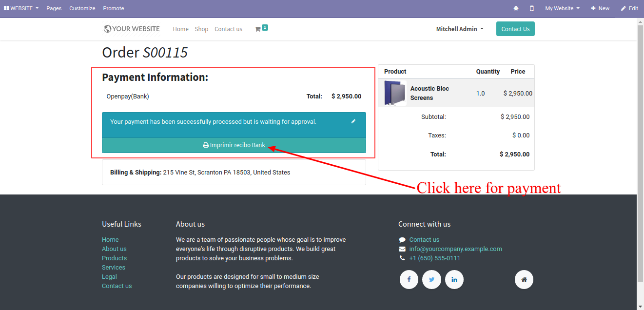The image size is (644, 310).
Task: Click the Imprimir recibo Bank button
Action: 234,145
